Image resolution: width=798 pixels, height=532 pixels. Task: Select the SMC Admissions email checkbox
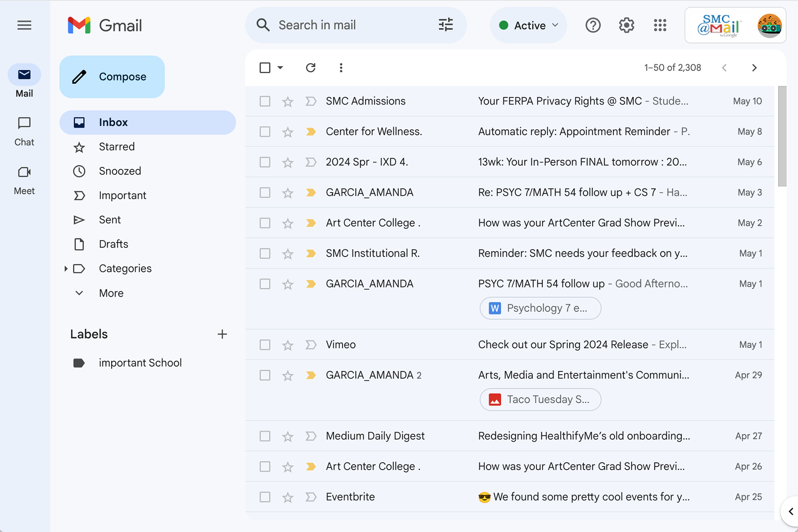click(265, 101)
